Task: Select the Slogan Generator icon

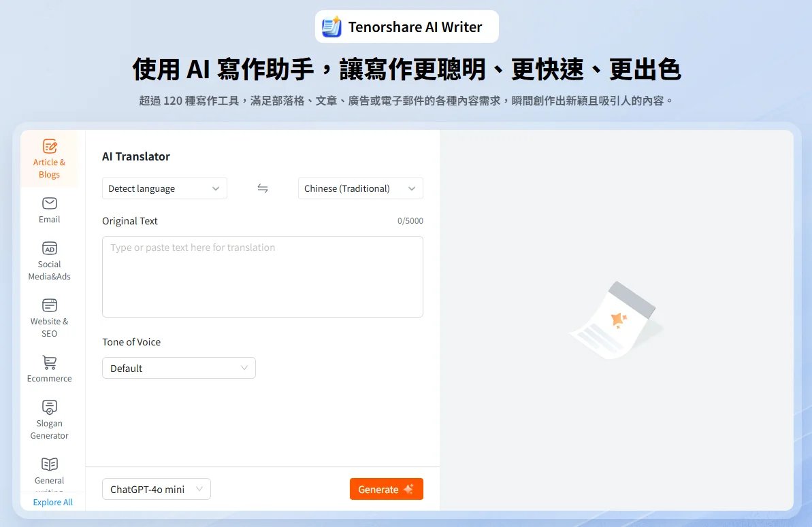Action: click(48, 418)
